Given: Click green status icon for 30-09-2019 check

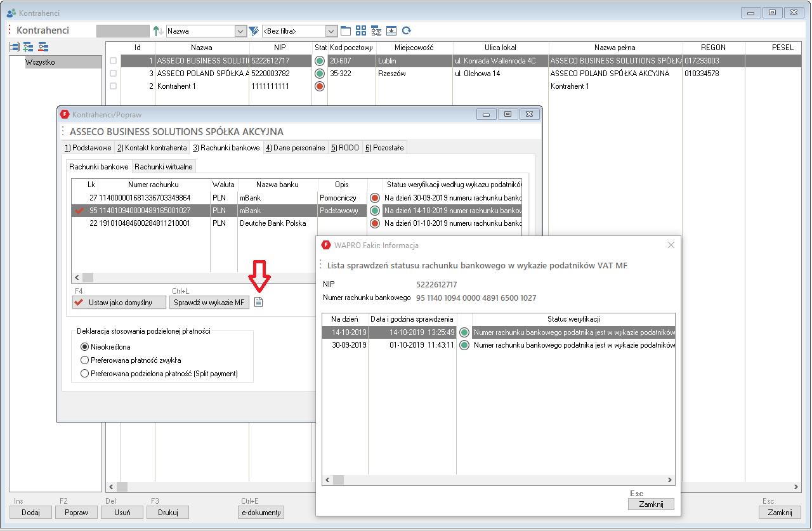Looking at the screenshot, I should [464, 345].
